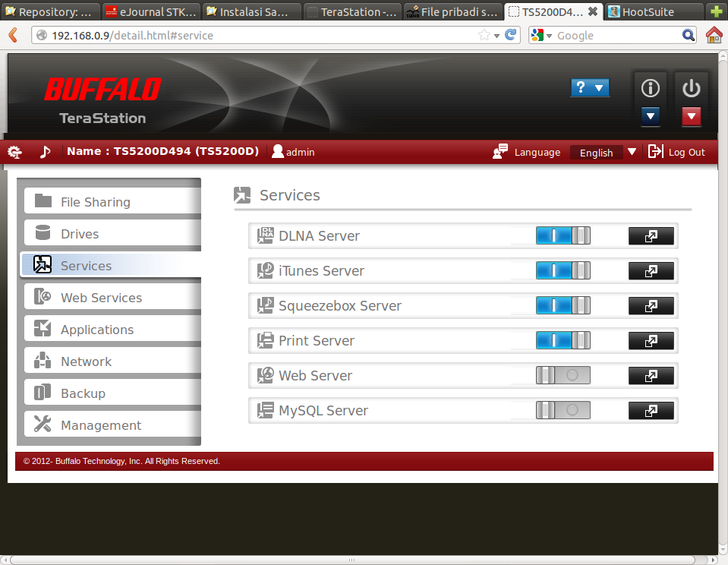Switch to the Instalasi Sa... tab
728x565 pixels.
[x=252, y=11]
